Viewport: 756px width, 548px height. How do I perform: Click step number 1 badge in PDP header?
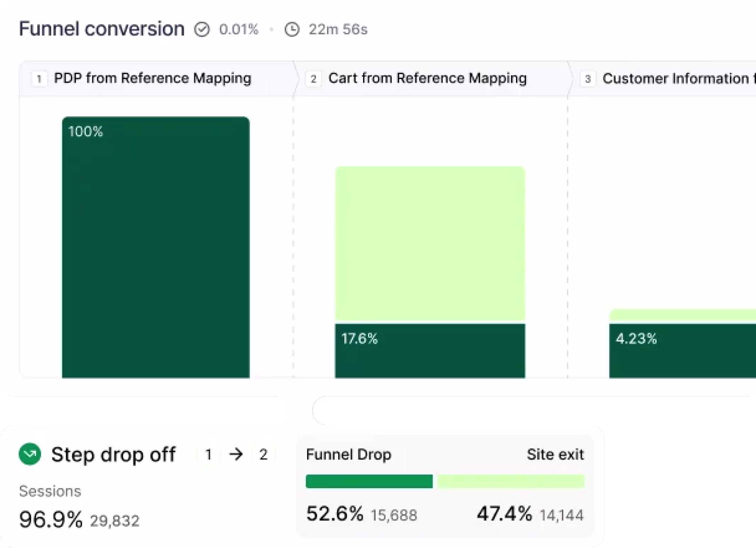[x=39, y=79]
